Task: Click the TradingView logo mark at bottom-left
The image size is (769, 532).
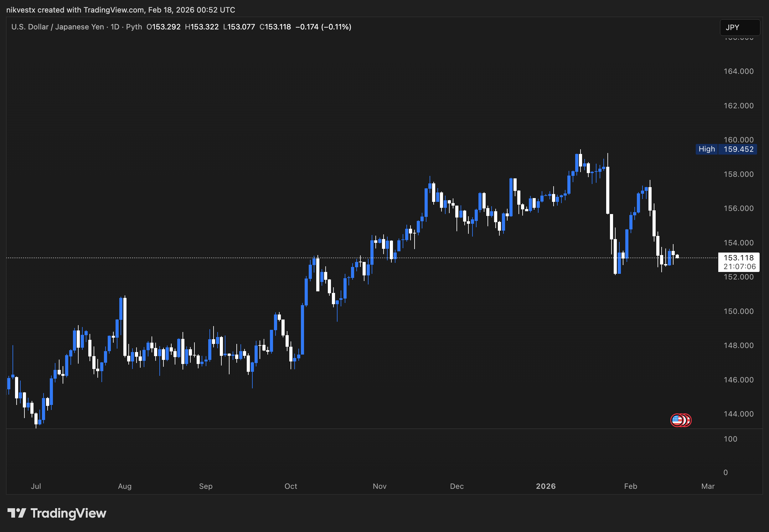Action: (17, 513)
